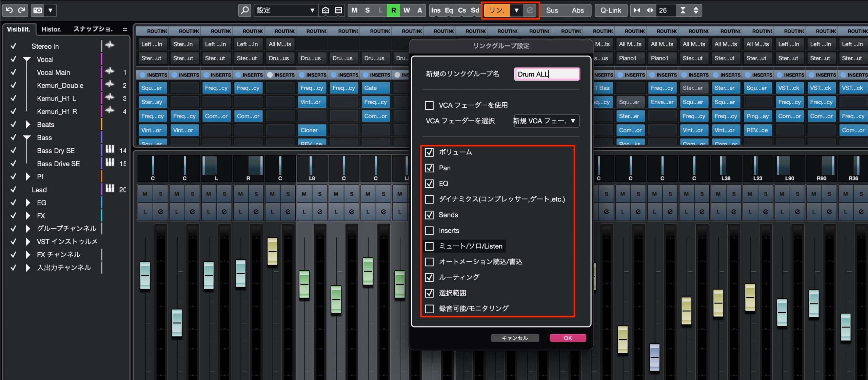Toggle visibility checkmark for Vocal Main
This screenshot has height=380, width=868.
pyautogui.click(x=13, y=72)
